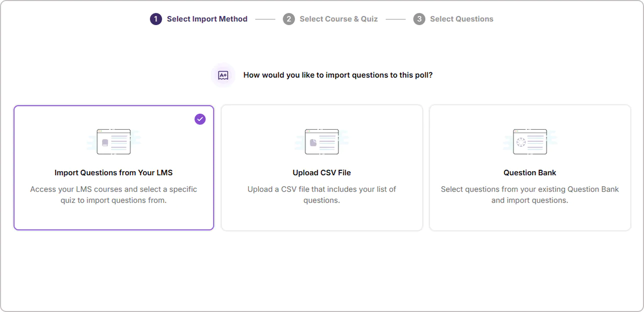Click the CSV card description about question lists
The height and width of the screenshot is (312, 644).
pos(321,195)
